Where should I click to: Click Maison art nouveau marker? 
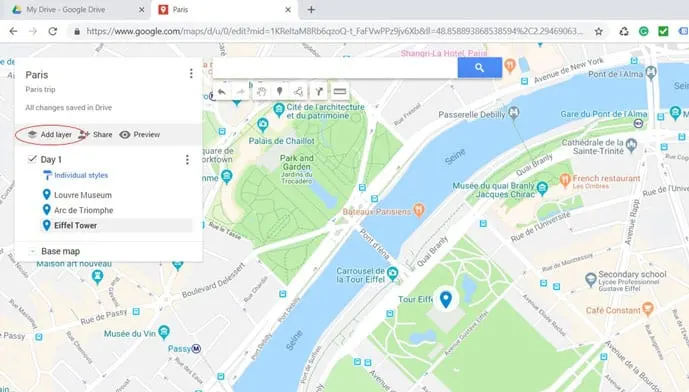pyautogui.click(x=97, y=276)
